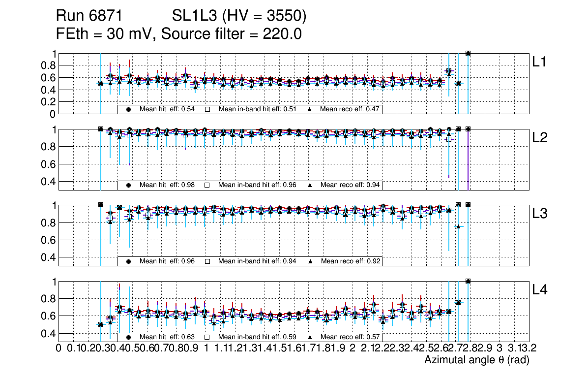Click the triangle marker in L1 legend

[310, 109]
